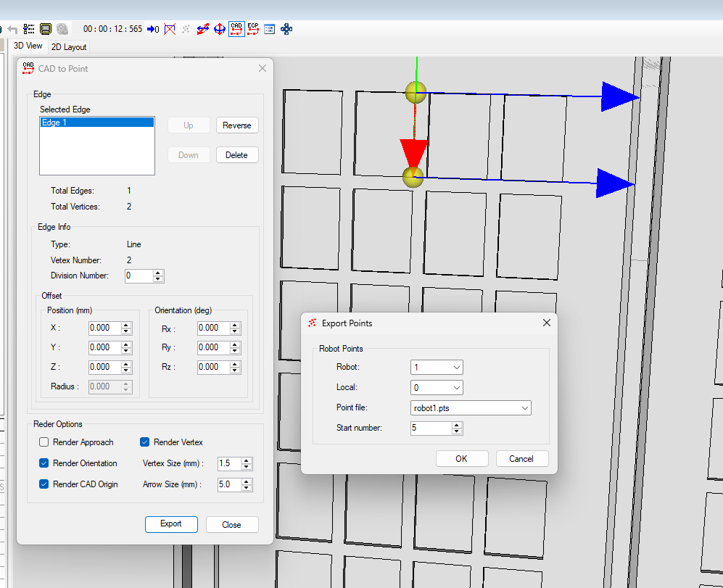Click the reset time arrow-to-zero icon
The width and height of the screenshot is (723, 588).
153,29
